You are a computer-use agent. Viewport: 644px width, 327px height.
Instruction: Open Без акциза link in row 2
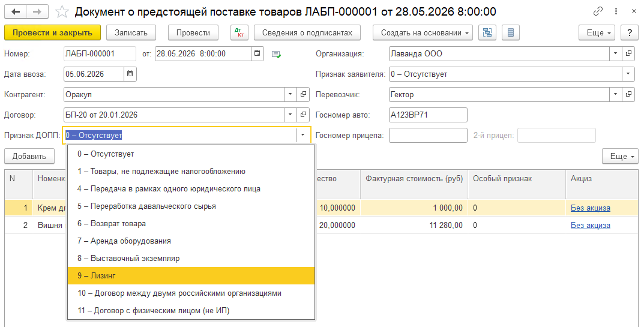(x=590, y=225)
